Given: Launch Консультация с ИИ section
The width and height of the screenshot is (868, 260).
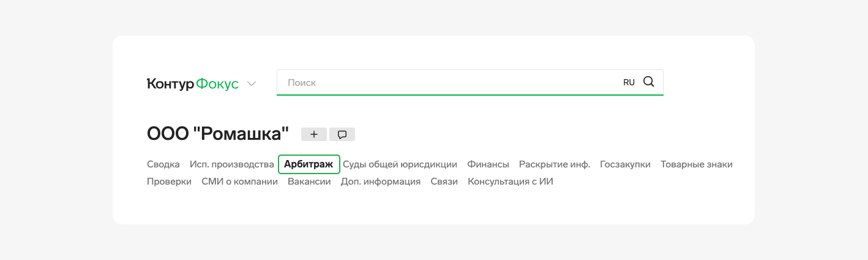Looking at the screenshot, I should click(510, 182).
